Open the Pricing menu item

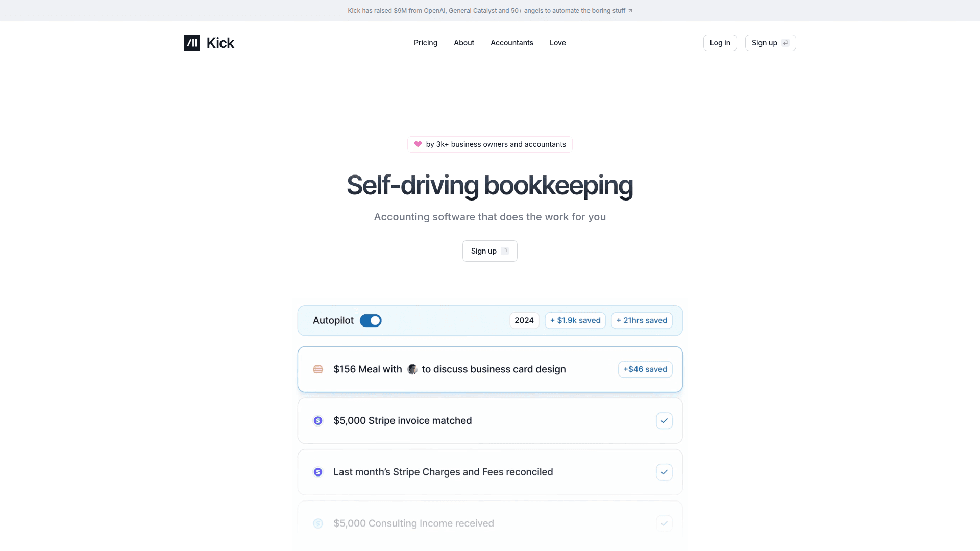click(x=426, y=43)
